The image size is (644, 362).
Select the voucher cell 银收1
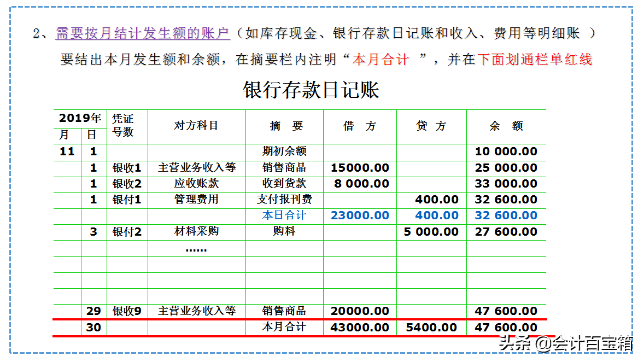pyautogui.click(x=127, y=168)
